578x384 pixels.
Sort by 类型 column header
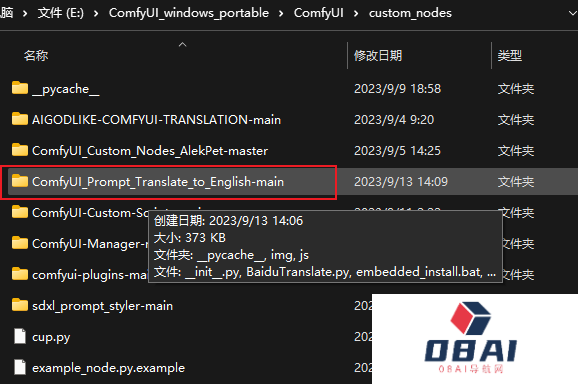click(509, 56)
